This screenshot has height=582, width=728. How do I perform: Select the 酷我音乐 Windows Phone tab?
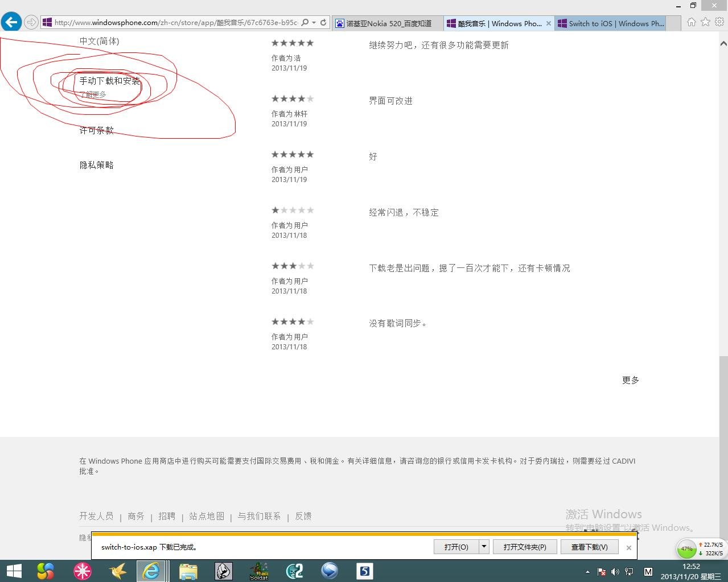[499, 23]
